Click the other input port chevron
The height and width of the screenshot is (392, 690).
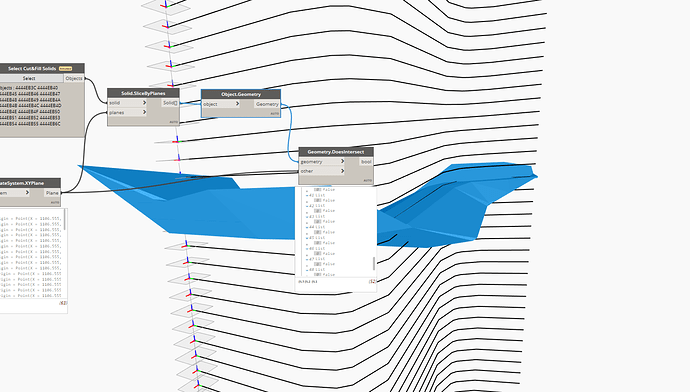pyautogui.click(x=342, y=171)
